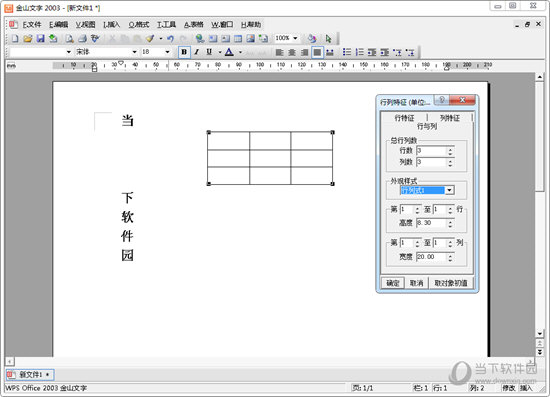Toggle justify alignment button

pyautogui.click(x=317, y=52)
